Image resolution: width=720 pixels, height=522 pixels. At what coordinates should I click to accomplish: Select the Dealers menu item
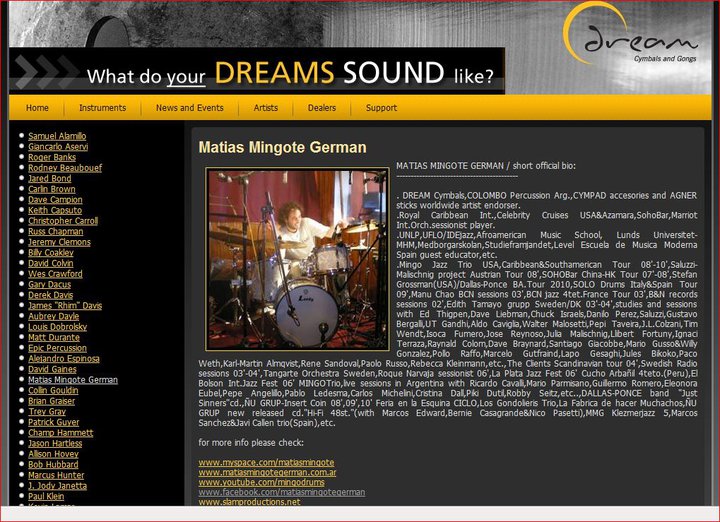322,108
